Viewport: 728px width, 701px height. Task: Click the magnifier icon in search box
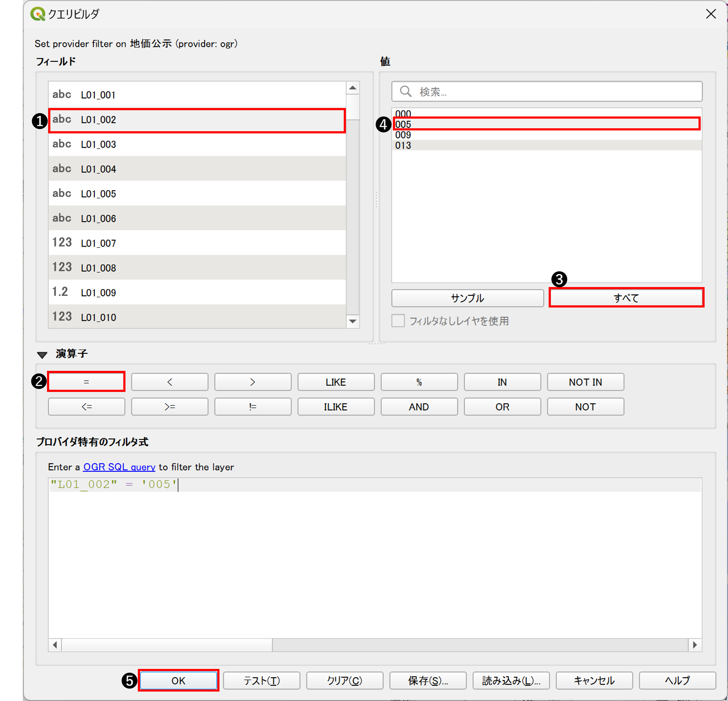[x=406, y=91]
